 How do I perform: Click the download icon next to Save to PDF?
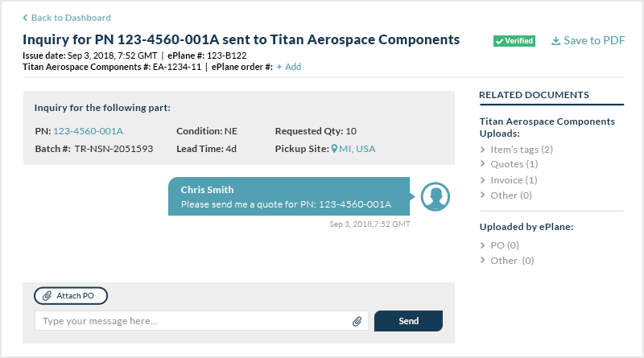tap(555, 41)
